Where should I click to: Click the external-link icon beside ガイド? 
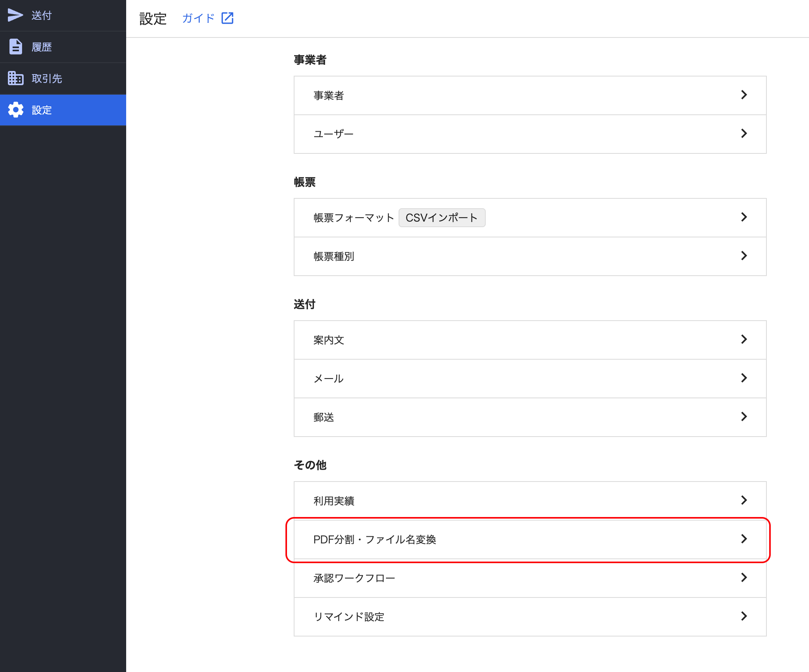click(227, 18)
